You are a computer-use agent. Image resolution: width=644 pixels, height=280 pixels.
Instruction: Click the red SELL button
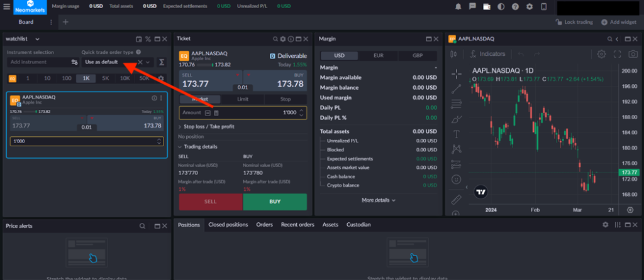point(210,202)
